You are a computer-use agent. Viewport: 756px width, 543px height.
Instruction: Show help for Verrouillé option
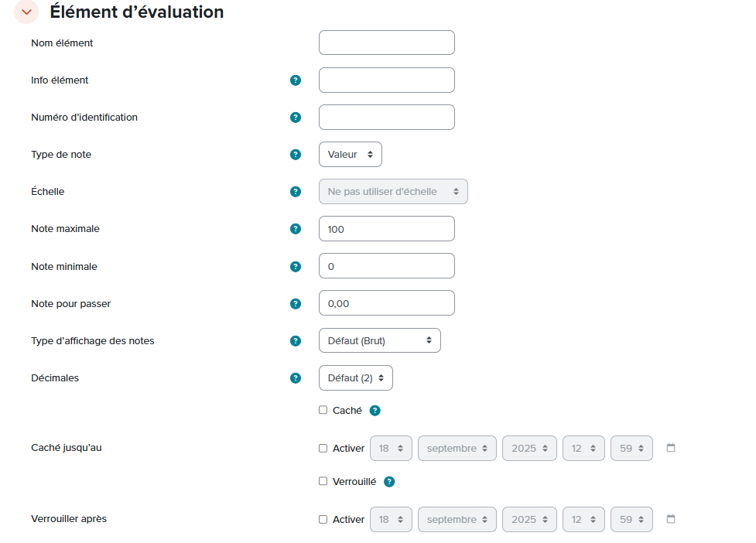click(x=389, y=482)
